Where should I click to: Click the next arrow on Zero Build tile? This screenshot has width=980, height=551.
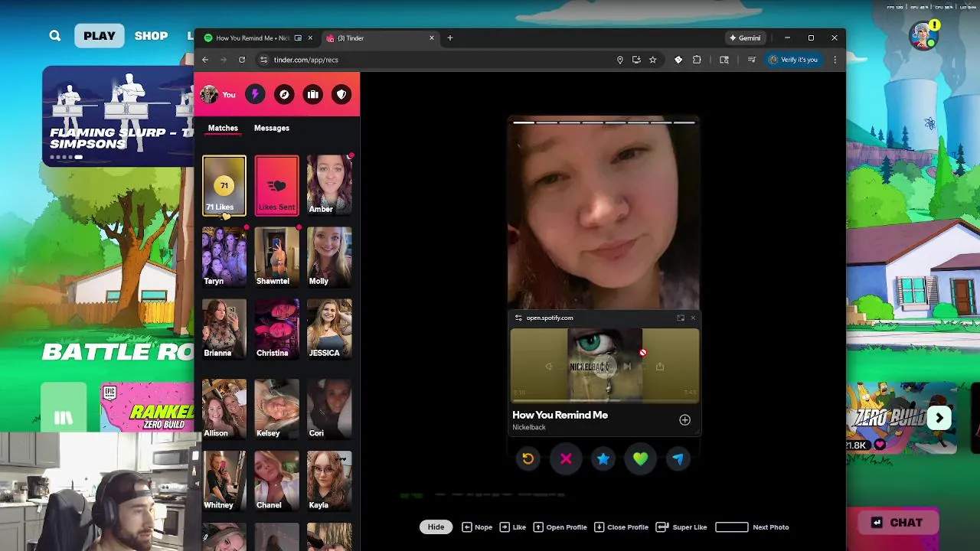click(x=939, y=418)
